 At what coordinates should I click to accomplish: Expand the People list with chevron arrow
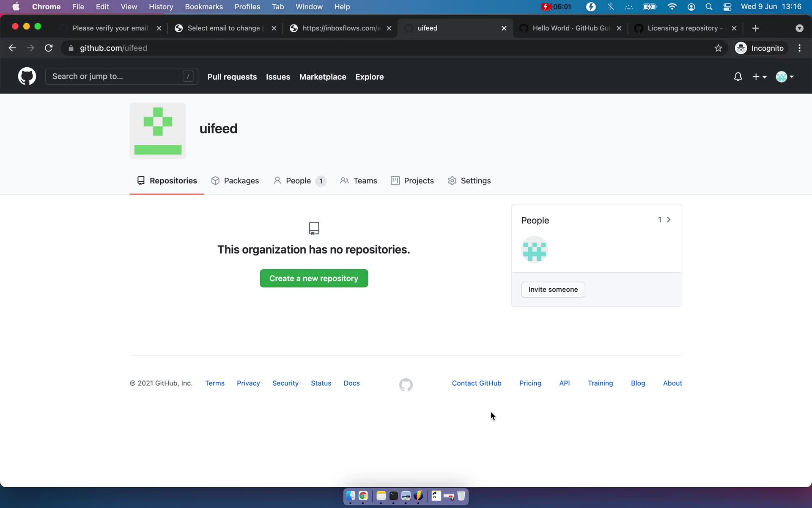click(669, 220)
